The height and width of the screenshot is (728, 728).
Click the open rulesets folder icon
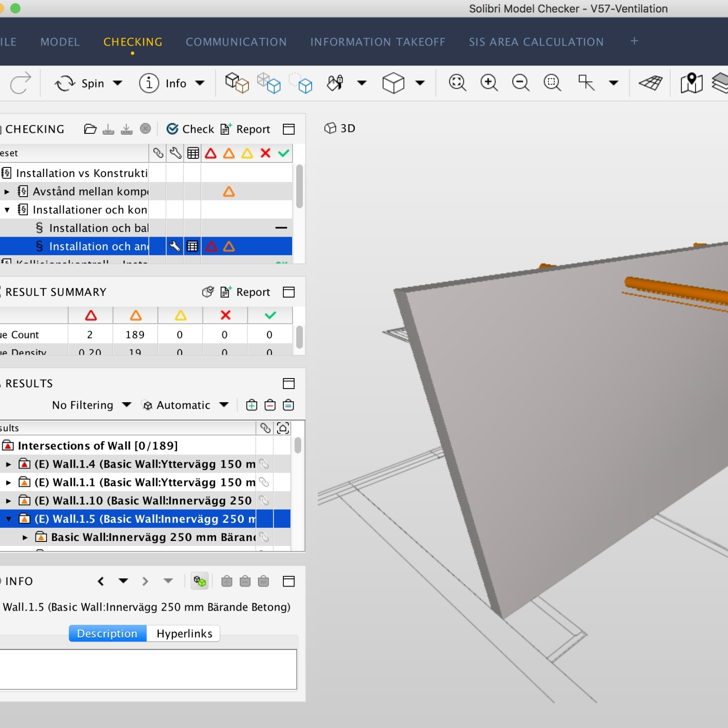(x=90, y=129)
